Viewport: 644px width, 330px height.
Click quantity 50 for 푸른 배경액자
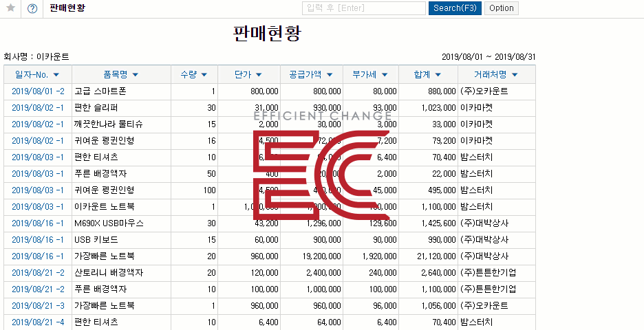[x=211, y=174]
